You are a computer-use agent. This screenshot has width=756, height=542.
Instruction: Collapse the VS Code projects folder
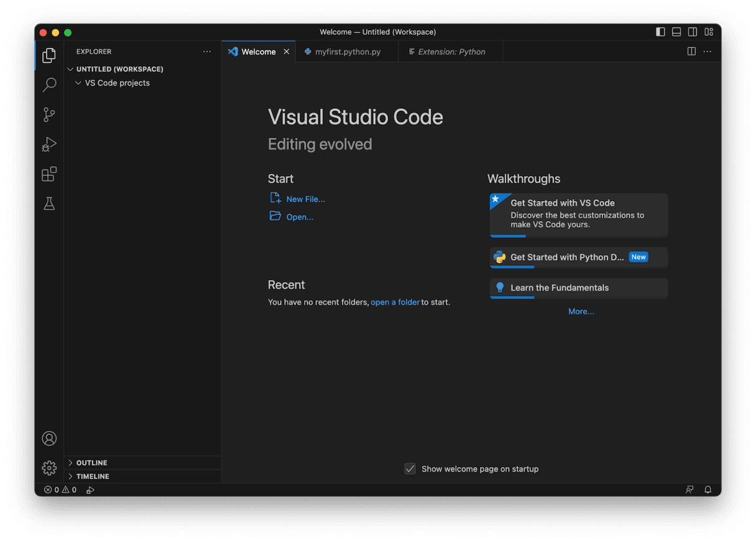click(77, 83)
